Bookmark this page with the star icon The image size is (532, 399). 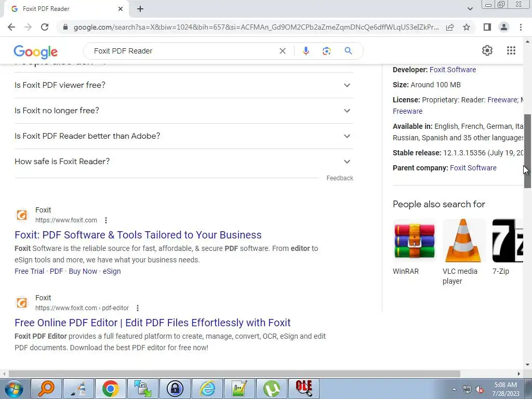click(467, 27)
